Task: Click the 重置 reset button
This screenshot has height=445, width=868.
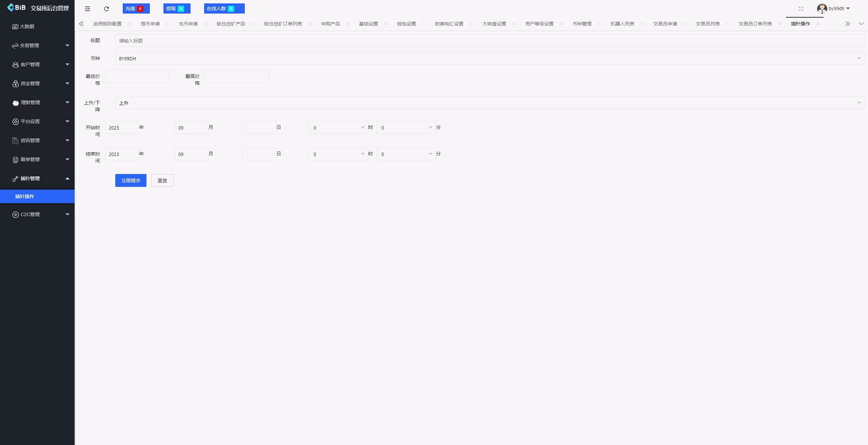Action: tap(162, 180)
